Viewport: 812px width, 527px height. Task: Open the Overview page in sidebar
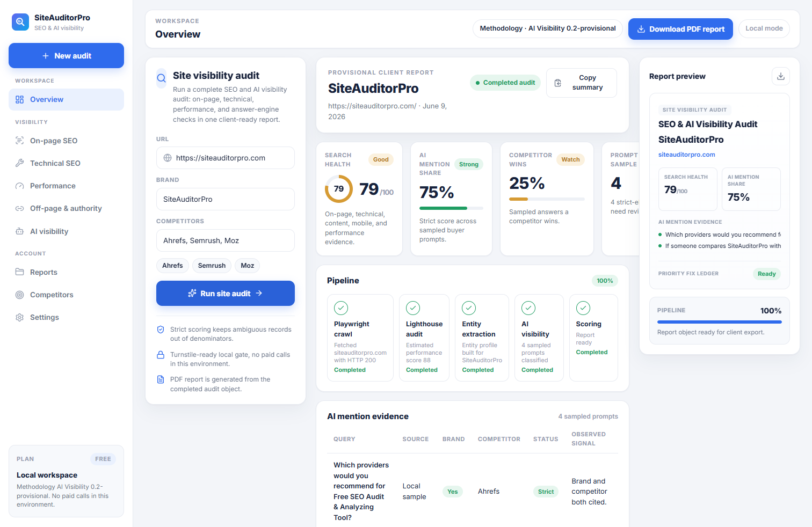click(66, 99)
